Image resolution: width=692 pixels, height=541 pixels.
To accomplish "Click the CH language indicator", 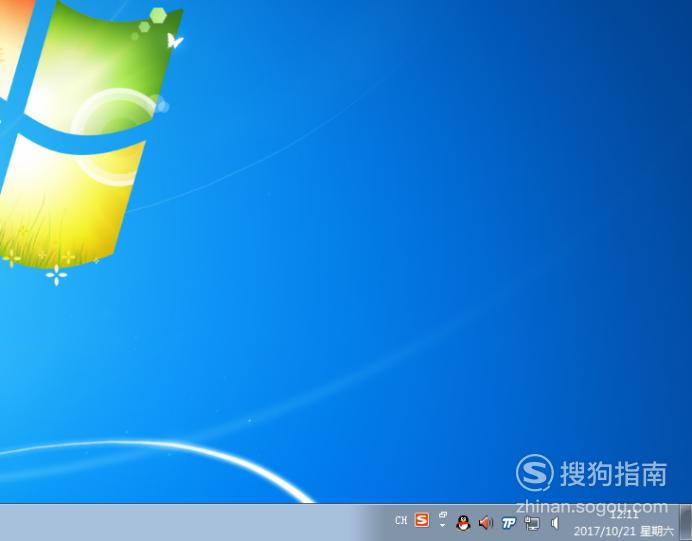I will pos(401,520).
